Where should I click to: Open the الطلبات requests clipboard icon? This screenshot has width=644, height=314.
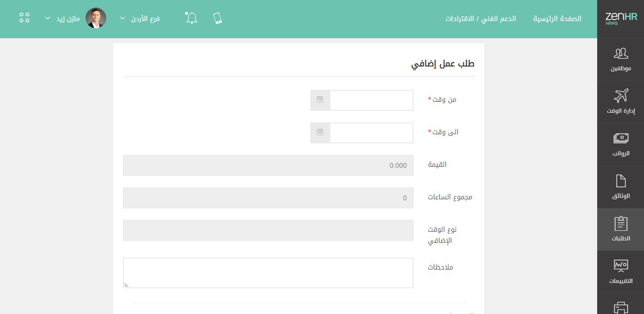coord(621,224)
